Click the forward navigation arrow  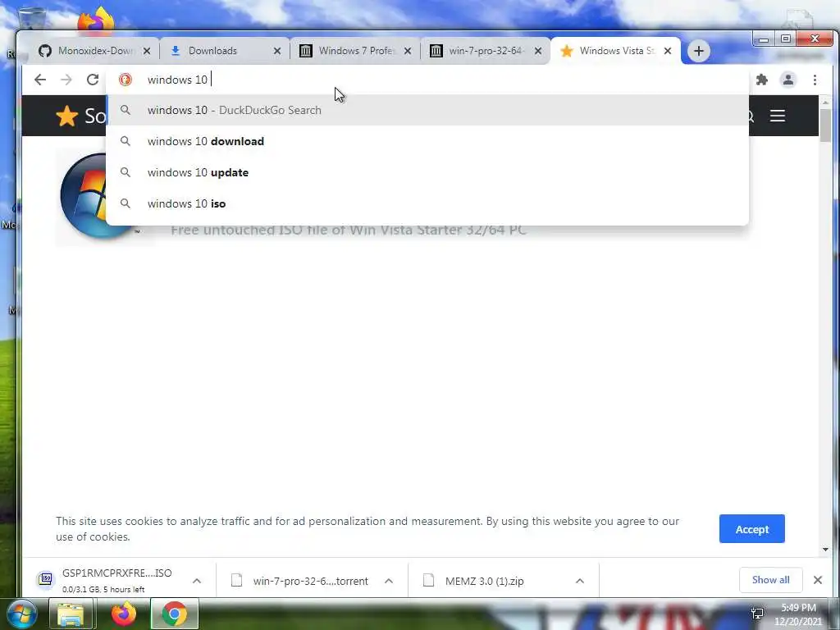click(66, 80)
